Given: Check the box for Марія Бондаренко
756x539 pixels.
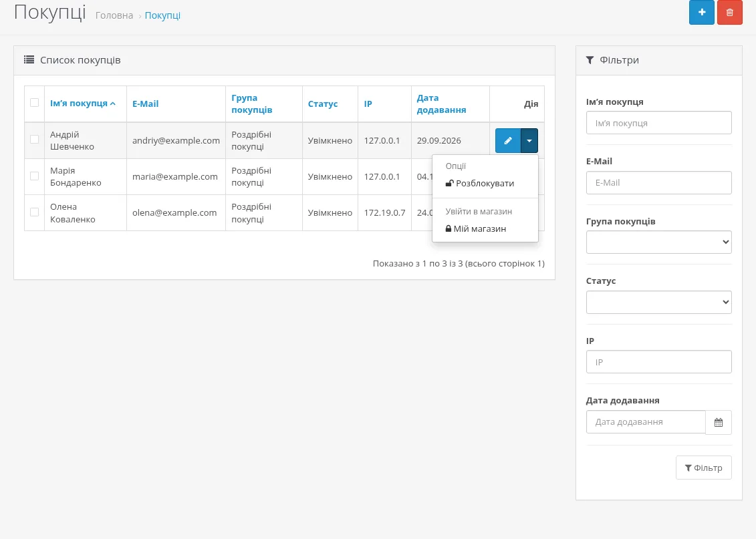Looking at the screenshot, I should click(x=34, y=176).
